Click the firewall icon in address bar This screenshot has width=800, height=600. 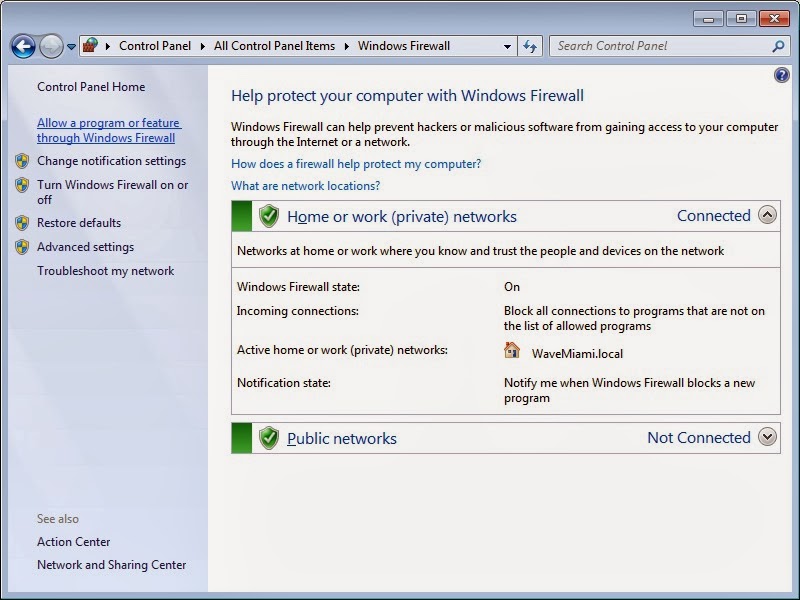coord(90,45)
